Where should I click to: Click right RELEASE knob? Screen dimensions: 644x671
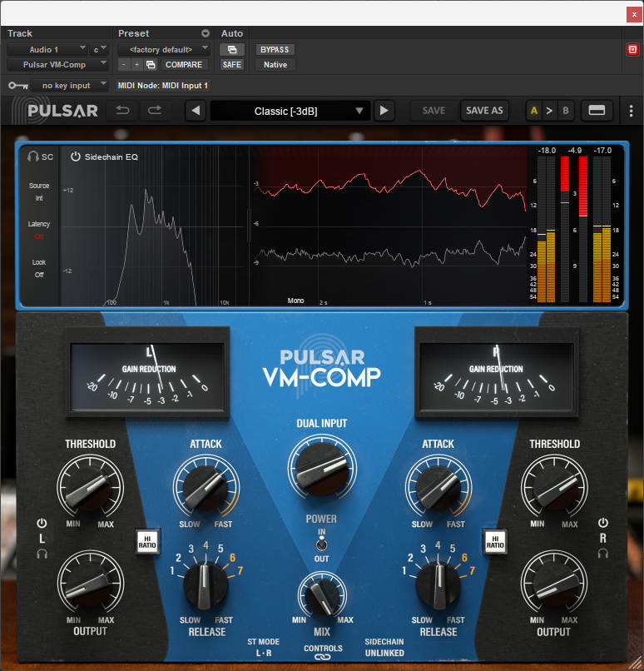438,586
